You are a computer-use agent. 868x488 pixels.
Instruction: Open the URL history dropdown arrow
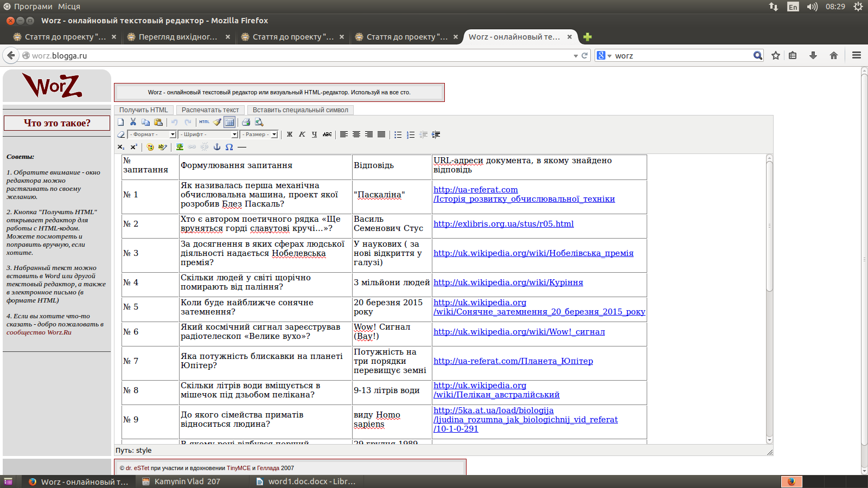(x=576, y=56)
